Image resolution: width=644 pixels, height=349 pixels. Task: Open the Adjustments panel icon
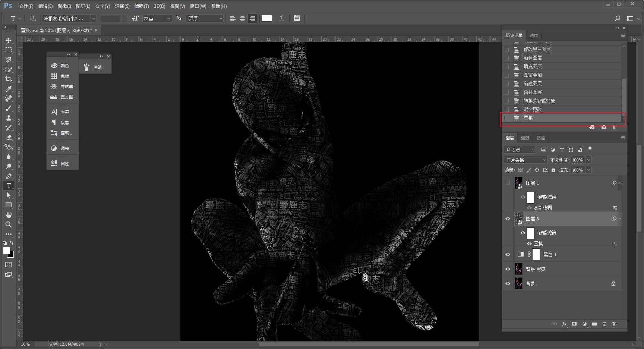(54, 148)
